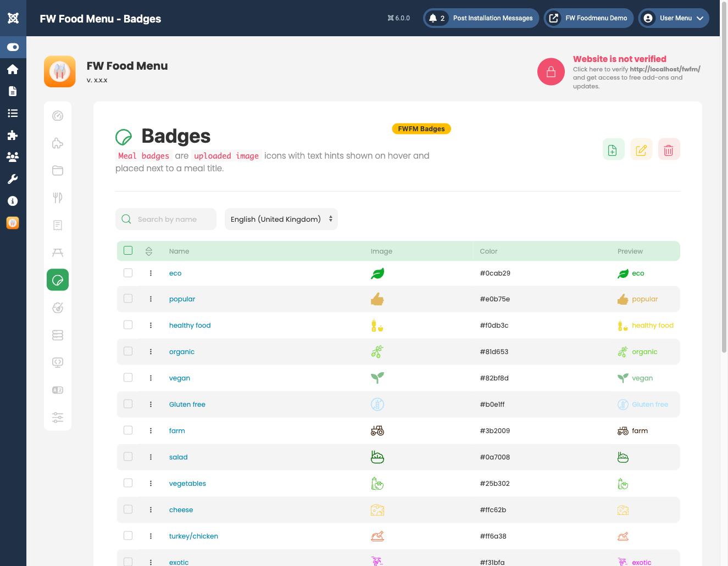Open Post Installation Messages
Screen dimensions: 728x566
[480, 18]
